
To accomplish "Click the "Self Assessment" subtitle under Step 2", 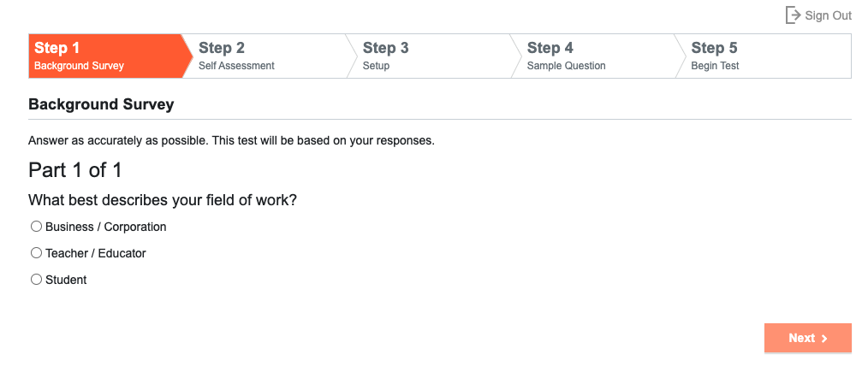I will click(x=236, y=66).
